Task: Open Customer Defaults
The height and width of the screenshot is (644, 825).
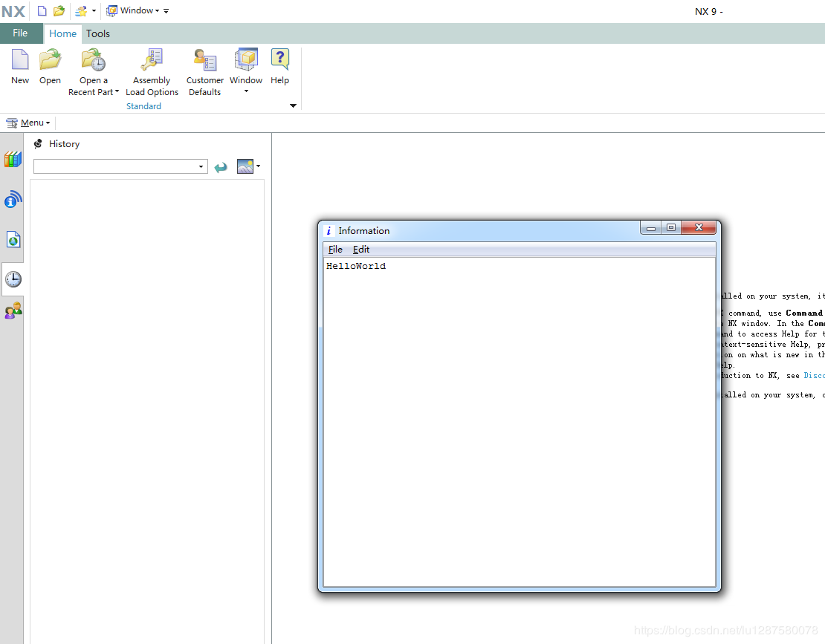Action: (x=204, y=59)
